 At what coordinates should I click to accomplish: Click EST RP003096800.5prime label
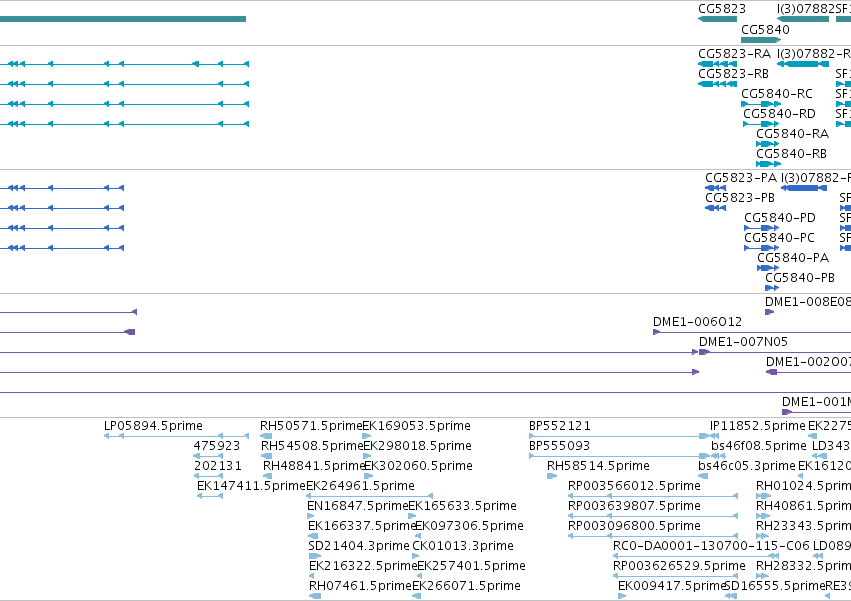pyautogui.click(x=634, y=526)
